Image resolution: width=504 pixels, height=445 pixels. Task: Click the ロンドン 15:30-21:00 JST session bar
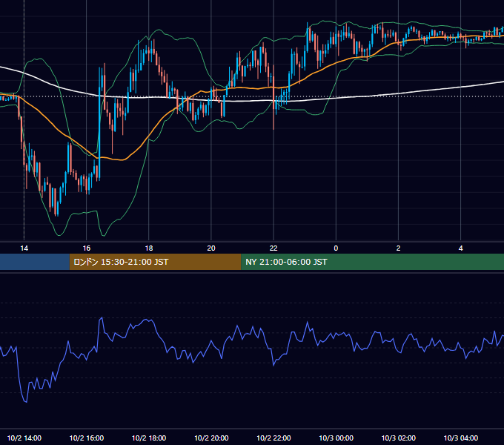point(155,262)
